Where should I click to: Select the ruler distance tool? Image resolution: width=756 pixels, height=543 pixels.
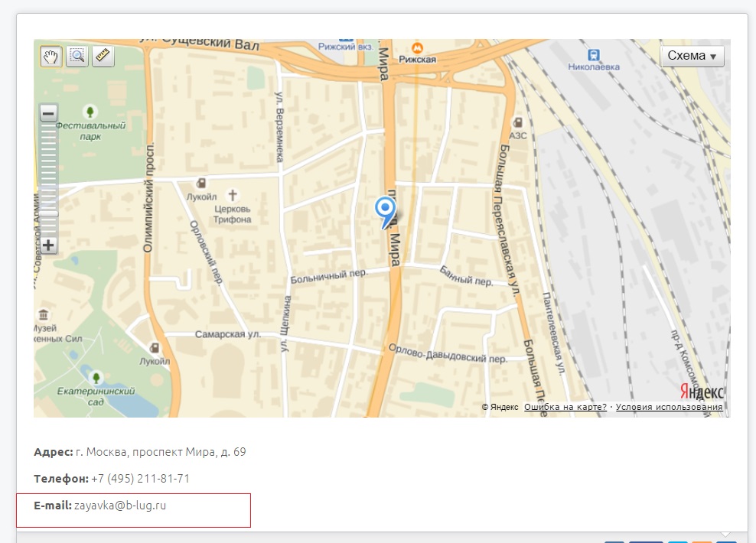(x=103, y=57)
